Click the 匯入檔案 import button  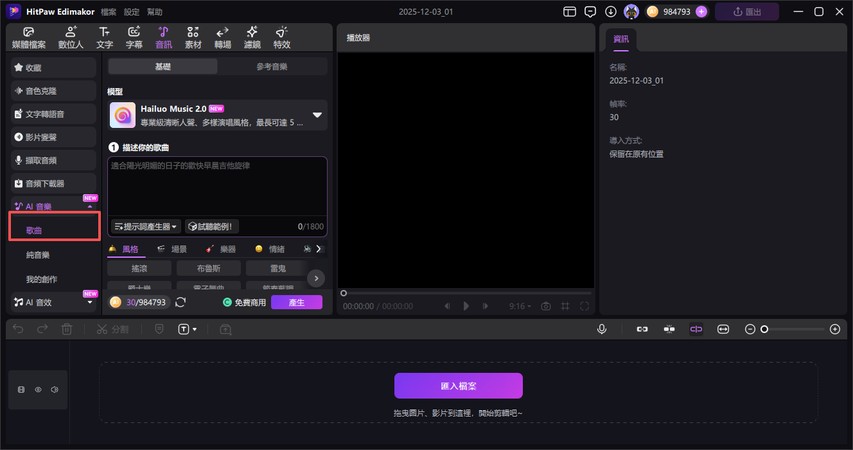459,386
